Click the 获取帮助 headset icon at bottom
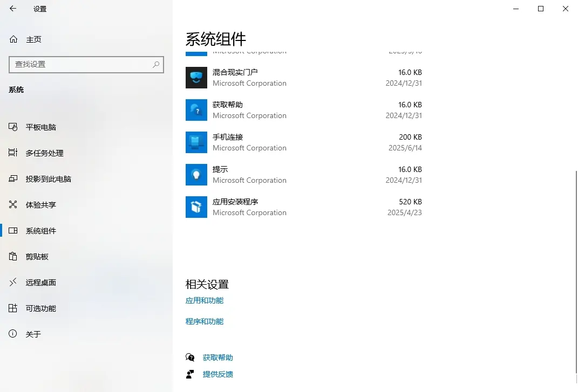Screen dimensions: 578x392 [190, 357]
